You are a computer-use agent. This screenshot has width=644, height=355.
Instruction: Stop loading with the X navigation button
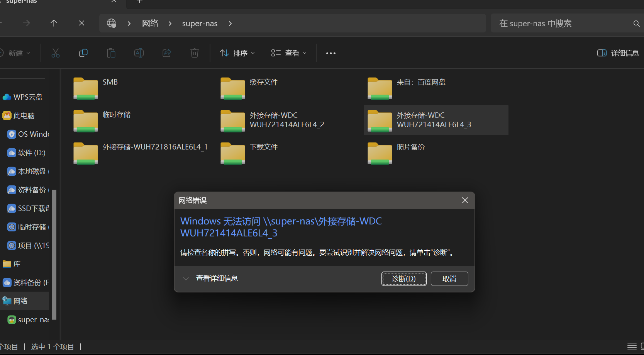81,23
